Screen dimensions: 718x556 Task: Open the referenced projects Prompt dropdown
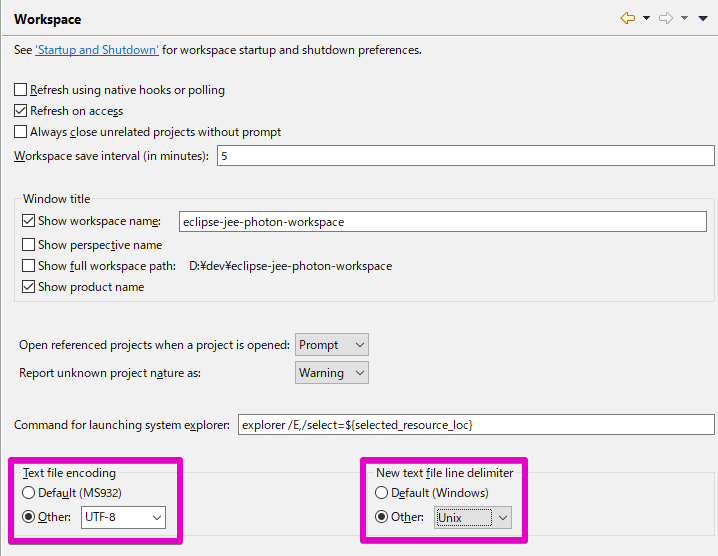[x=332, y=344]
